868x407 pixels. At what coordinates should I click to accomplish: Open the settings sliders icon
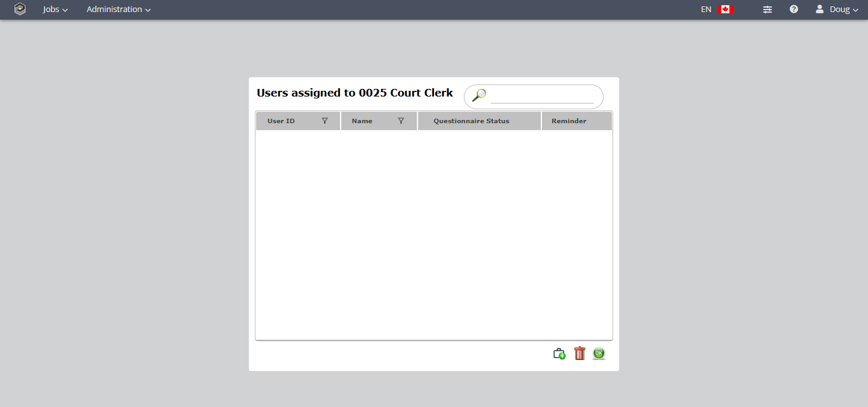pos(768,10)
